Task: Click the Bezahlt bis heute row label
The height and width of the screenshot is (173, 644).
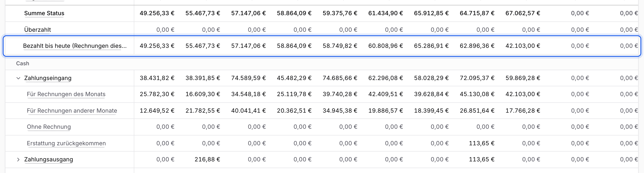Action: (75, 46)
